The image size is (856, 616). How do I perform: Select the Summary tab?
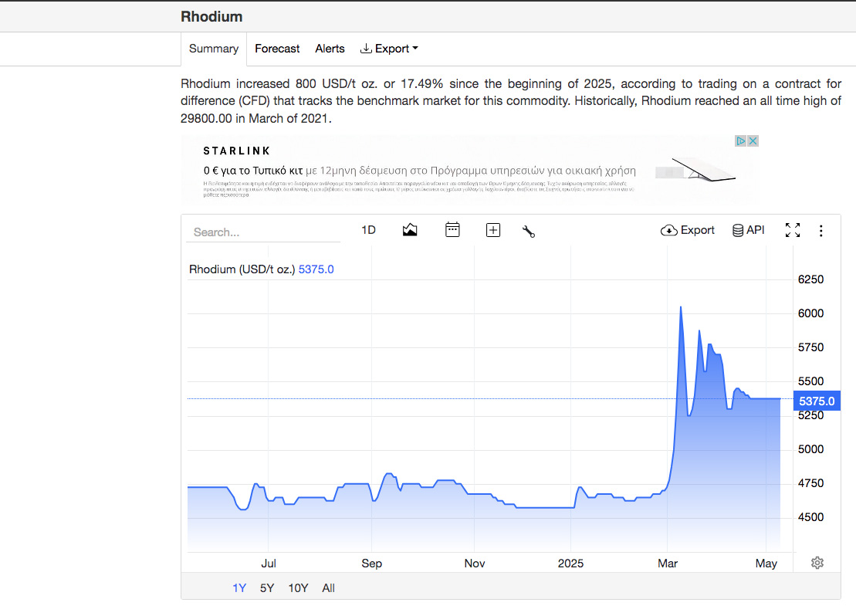click(x=214, y=49)
